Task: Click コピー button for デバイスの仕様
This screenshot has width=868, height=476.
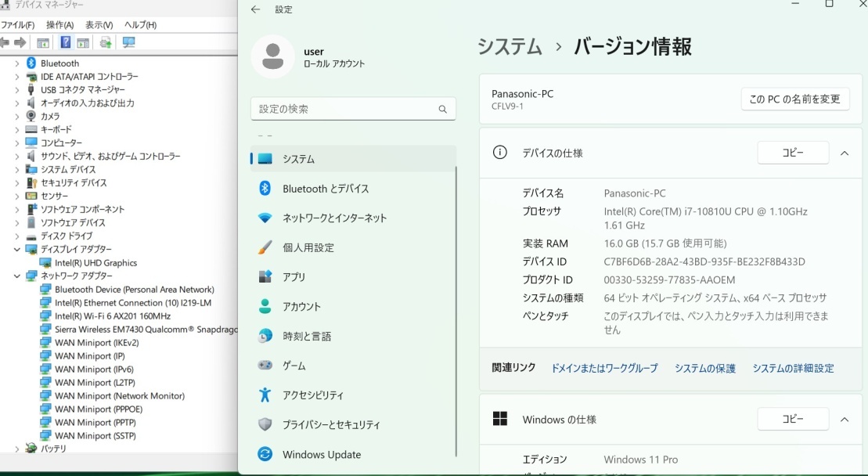Action: click(x=793, y=152)
